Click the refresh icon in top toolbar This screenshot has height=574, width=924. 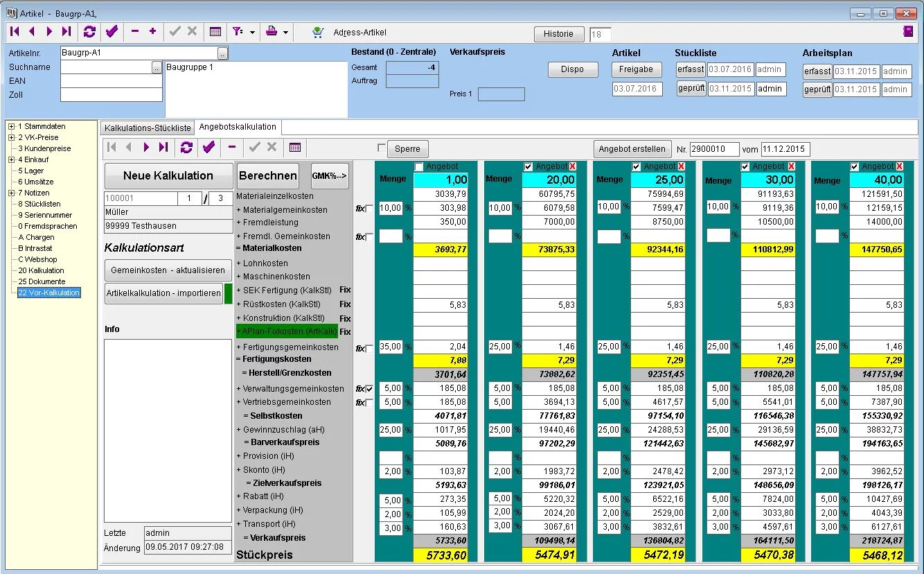[89, 32]
